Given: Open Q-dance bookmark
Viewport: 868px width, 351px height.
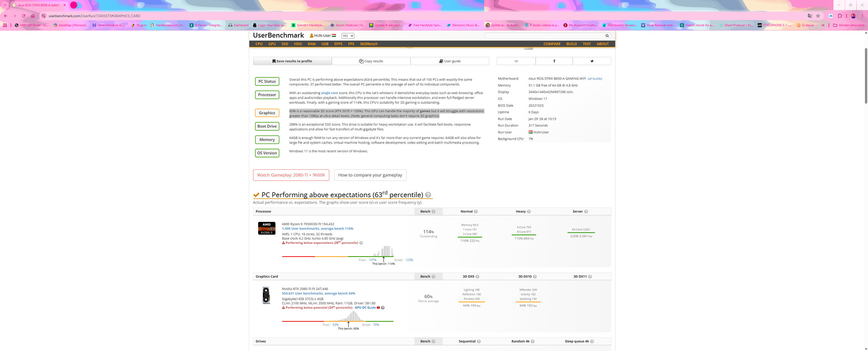Looking at the screenshot, I should pyautogui.click(x=805, y=25).
